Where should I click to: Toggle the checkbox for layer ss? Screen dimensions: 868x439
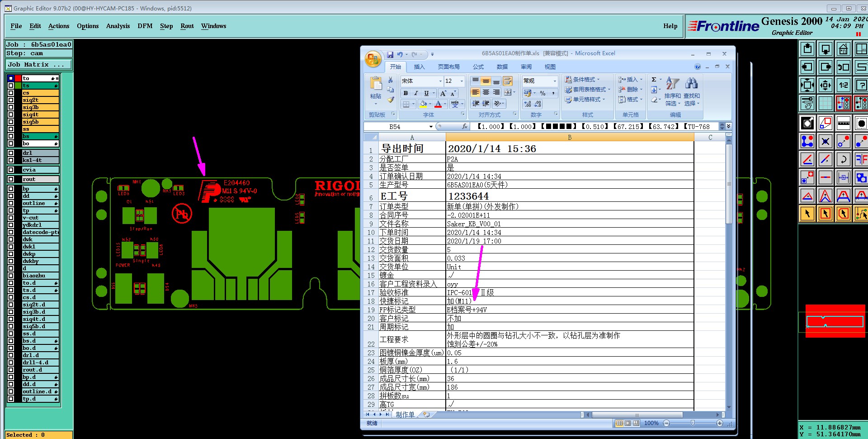(x=11, y=129)
